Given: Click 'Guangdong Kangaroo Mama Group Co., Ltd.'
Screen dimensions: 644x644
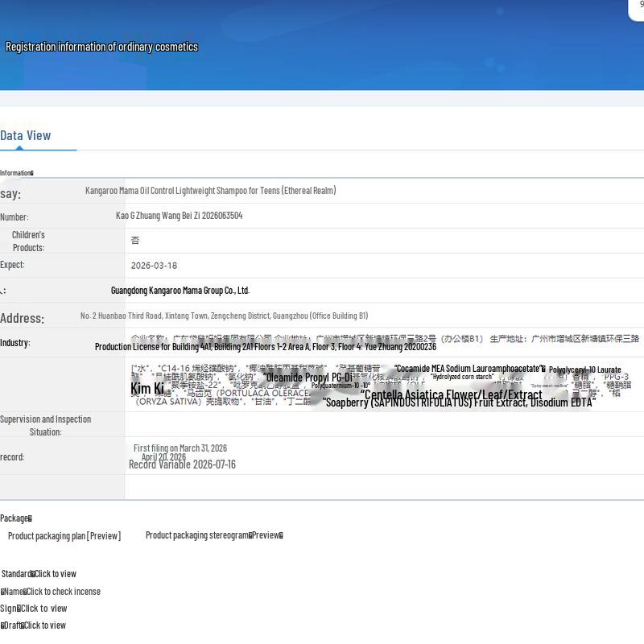Looking at the screenshot, I should [x=180, y=291].
